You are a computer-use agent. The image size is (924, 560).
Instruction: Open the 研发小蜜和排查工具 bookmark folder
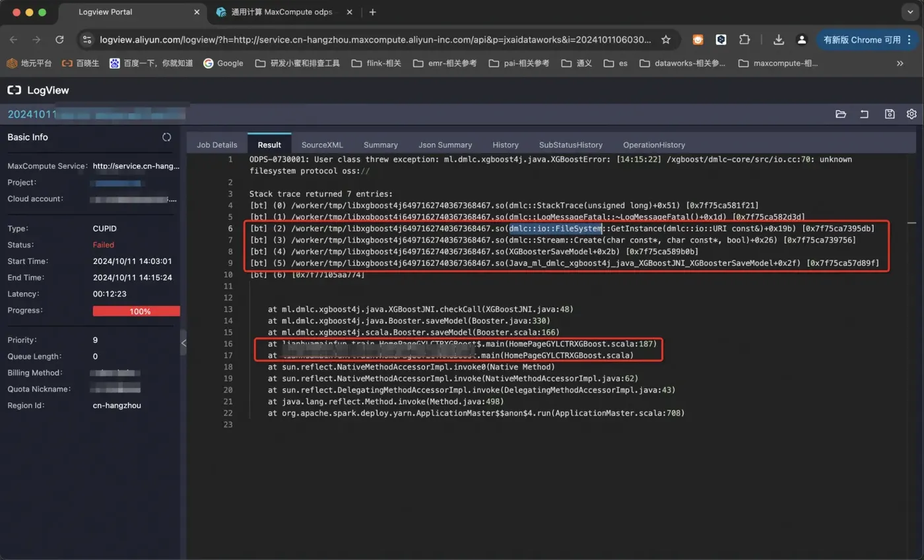click(297, 63)
